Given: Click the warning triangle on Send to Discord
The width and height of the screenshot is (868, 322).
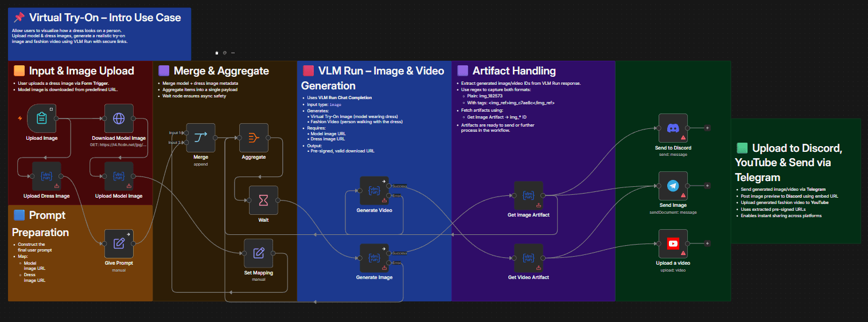Looking at the screenshot, I should 683,138.
